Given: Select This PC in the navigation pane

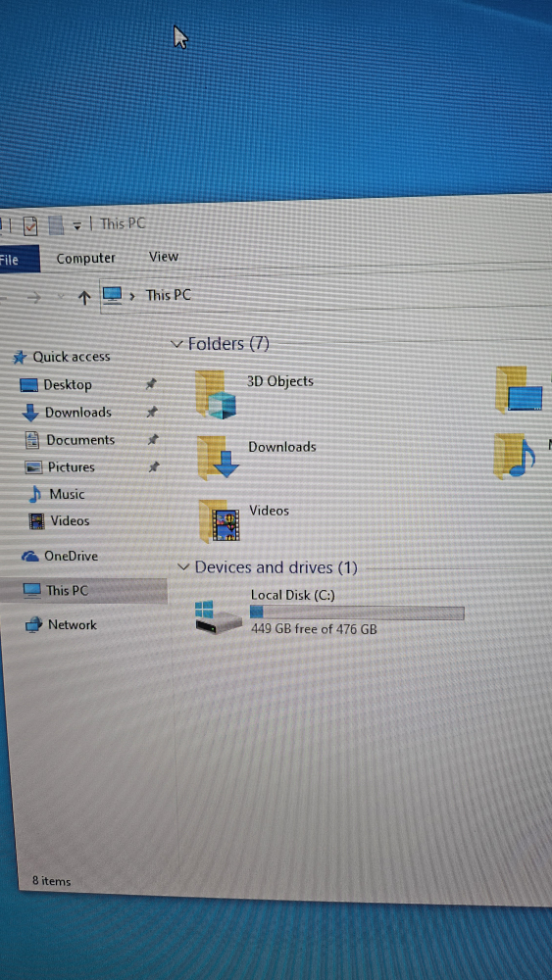Looking at the screenshot, I should click(x=67, y=591).
